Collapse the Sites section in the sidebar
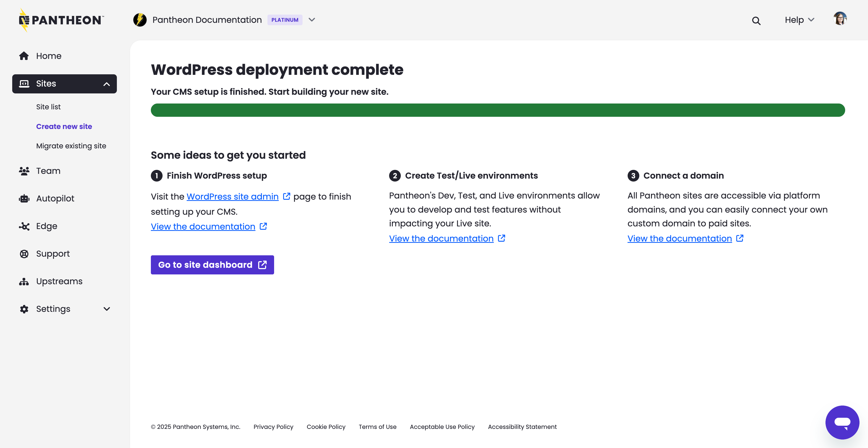This screenshot has width=868, height=448. [107, 84]
